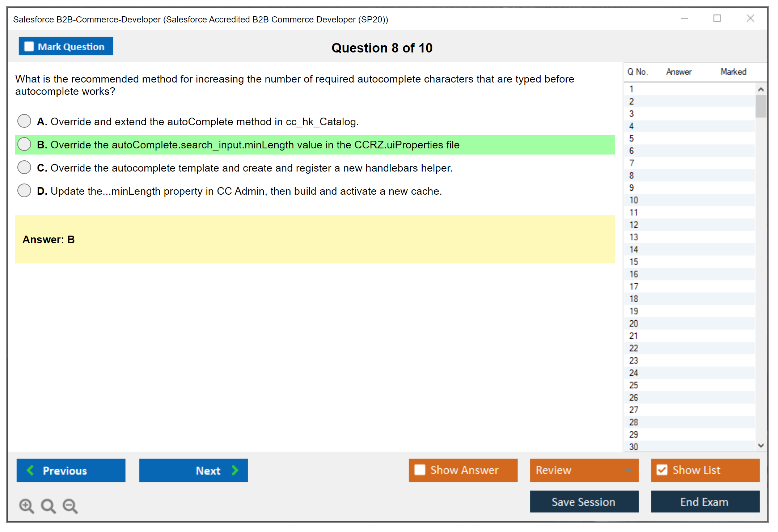
Task: Toggle the Mark Question checkbox
Action: 29,46
